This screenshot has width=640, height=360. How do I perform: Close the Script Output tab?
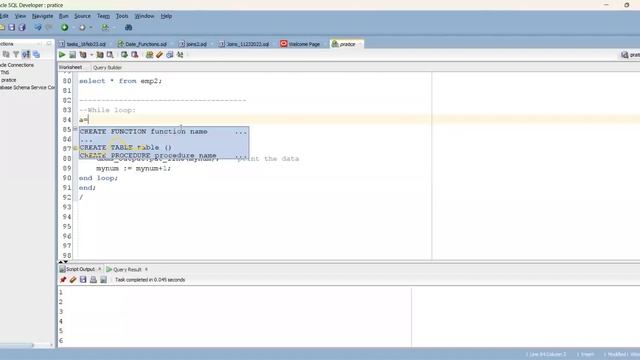99,269
